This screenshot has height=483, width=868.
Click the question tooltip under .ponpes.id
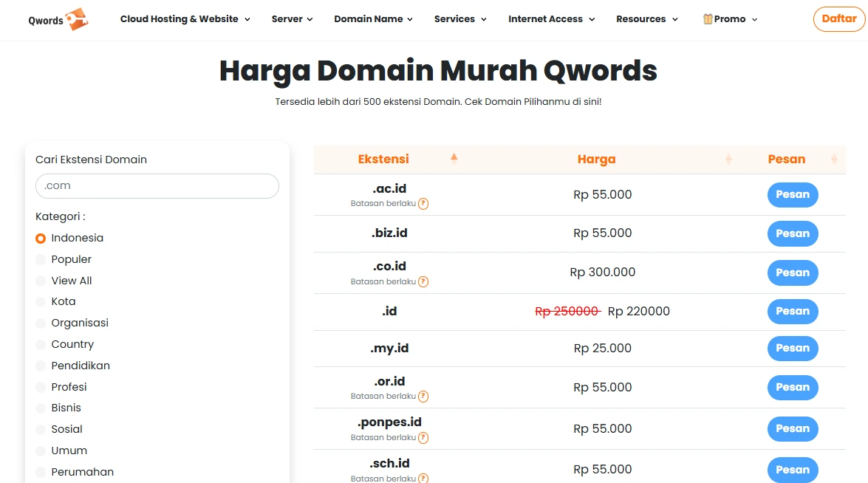tap(423, 437)
